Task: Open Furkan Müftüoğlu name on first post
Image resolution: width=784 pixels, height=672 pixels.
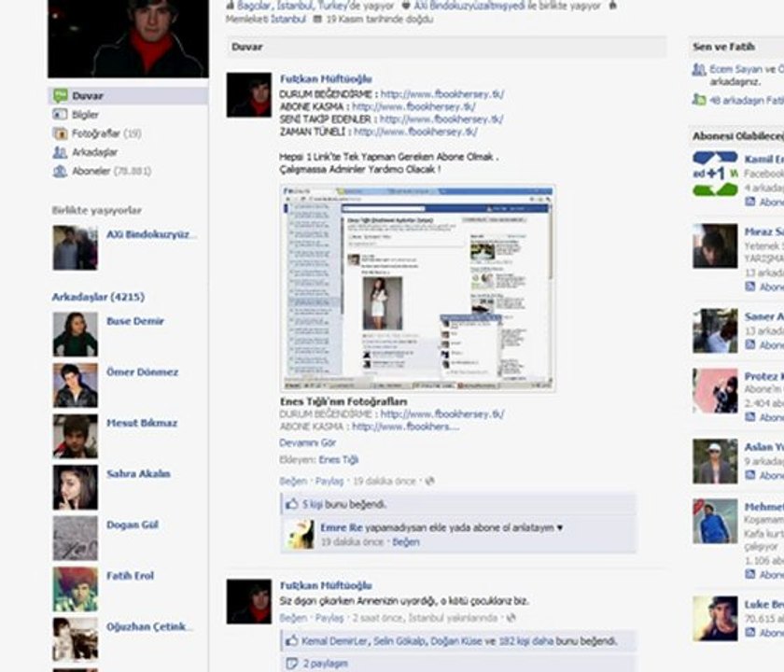Action: click(x=326, y=79)
